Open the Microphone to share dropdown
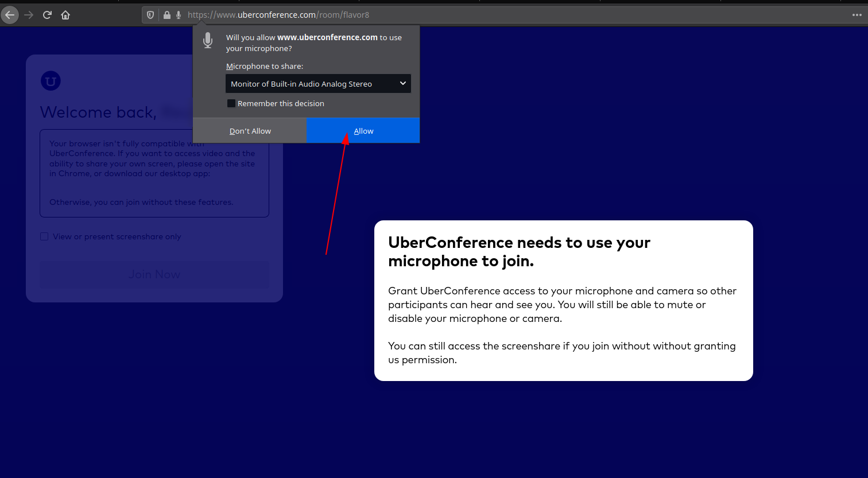Image resolution: width=868 pixels, height=478 pixels. point(310,84)
